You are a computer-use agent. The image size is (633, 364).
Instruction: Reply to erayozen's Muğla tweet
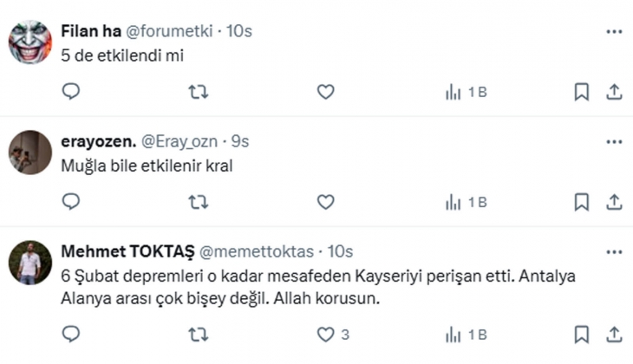click(71, 202)
